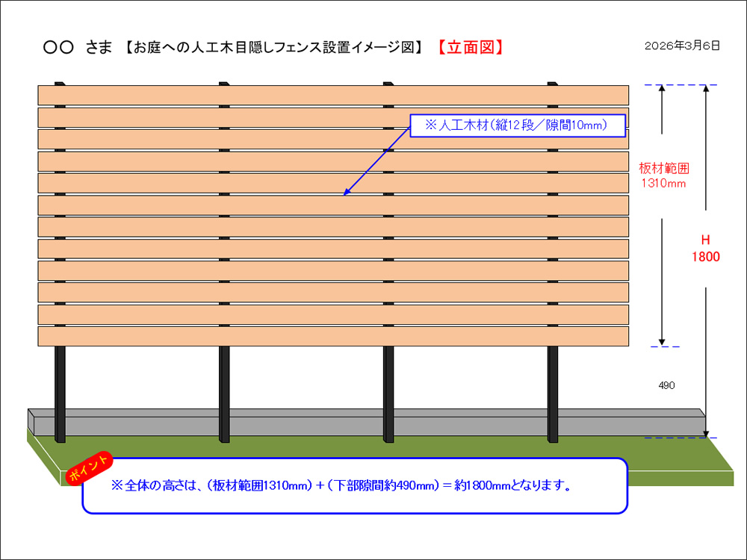Click the 人工木材(縦12段／隙間10mm) callout box
Viewport: 747px width, 560px height.
click(518, 125)
